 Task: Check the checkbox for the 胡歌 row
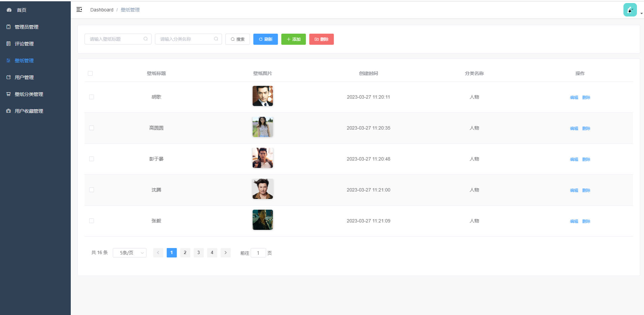92,97
